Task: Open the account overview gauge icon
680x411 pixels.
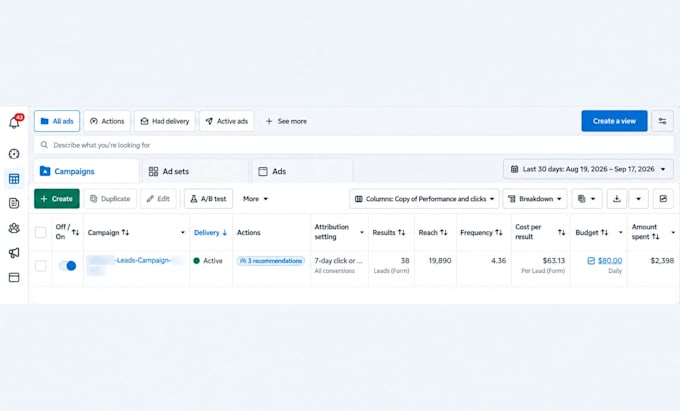Action: 14,154
